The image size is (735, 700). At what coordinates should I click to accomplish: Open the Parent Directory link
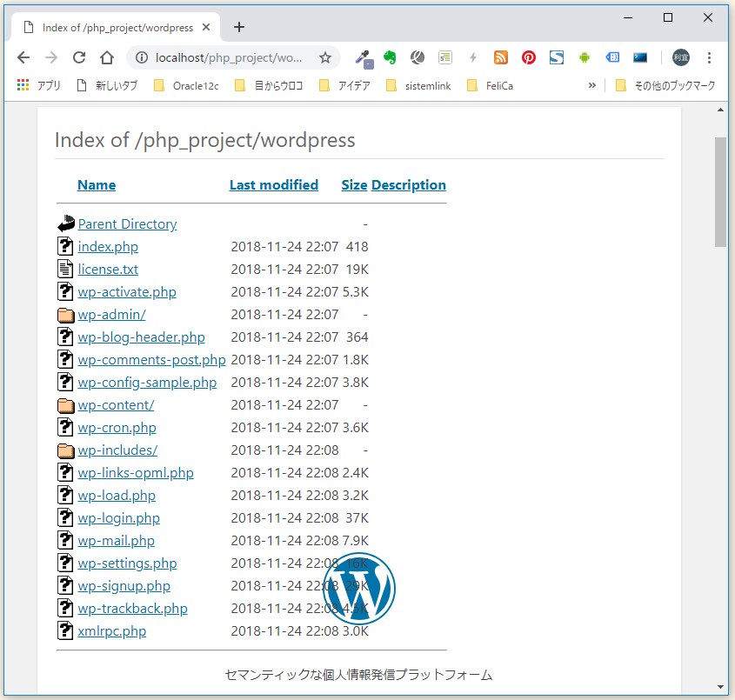click(128, 224)
